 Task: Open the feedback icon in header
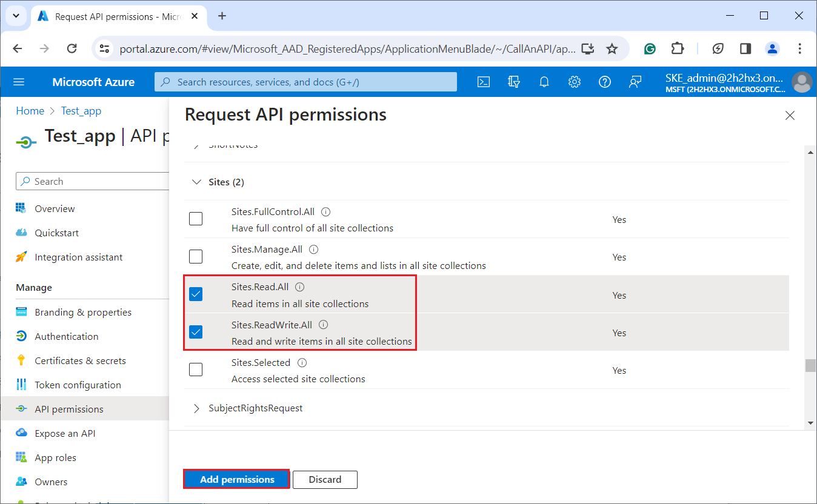point(635,82)
